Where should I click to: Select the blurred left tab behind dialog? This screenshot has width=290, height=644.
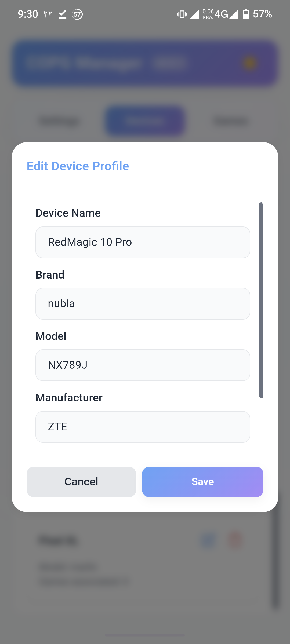point(60,121)
